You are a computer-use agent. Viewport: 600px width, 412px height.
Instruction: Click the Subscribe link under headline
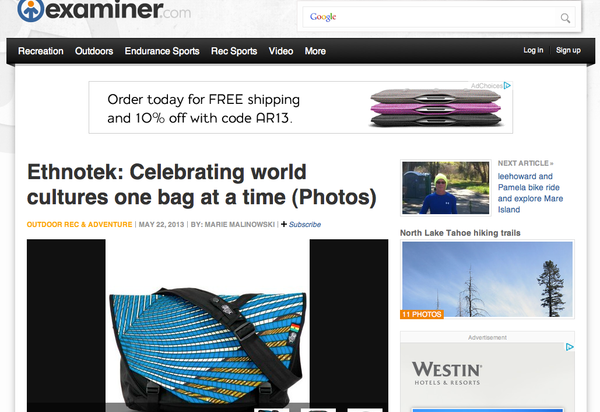305,225
